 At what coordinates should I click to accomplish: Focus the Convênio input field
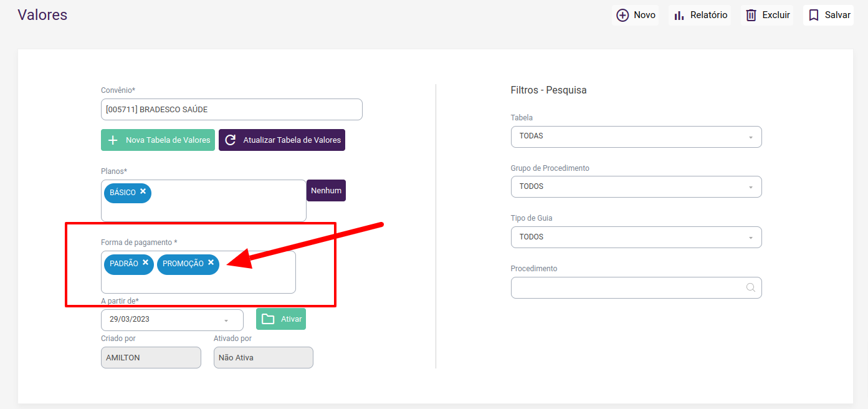pyautogui.click(x=231, y=110)
